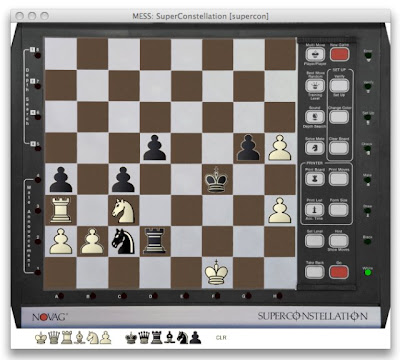Click the white pawn on h5
This screenshot has height=360, width=400.
tap(280, 148)
